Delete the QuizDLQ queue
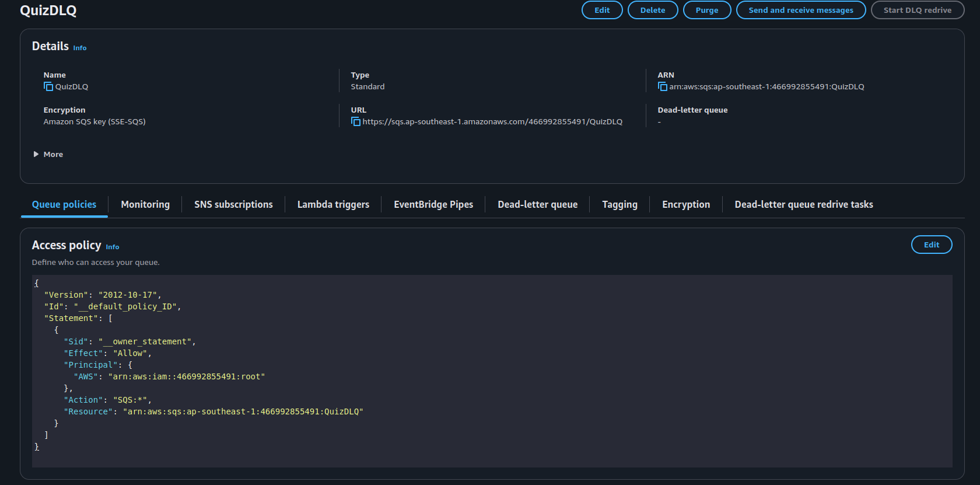The height and width of the screenshot is (485, 980). pos(652,11)
